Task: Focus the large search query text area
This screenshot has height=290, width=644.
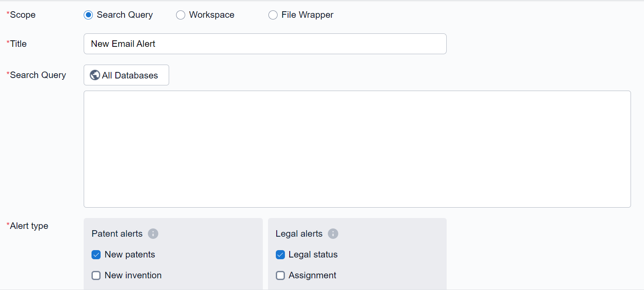Action: tap(356, 149)
